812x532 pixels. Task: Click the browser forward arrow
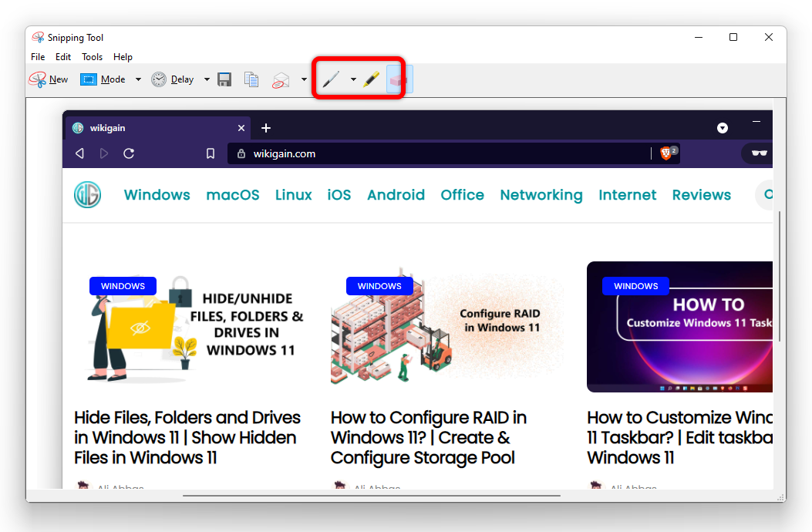tap(103, 153)
